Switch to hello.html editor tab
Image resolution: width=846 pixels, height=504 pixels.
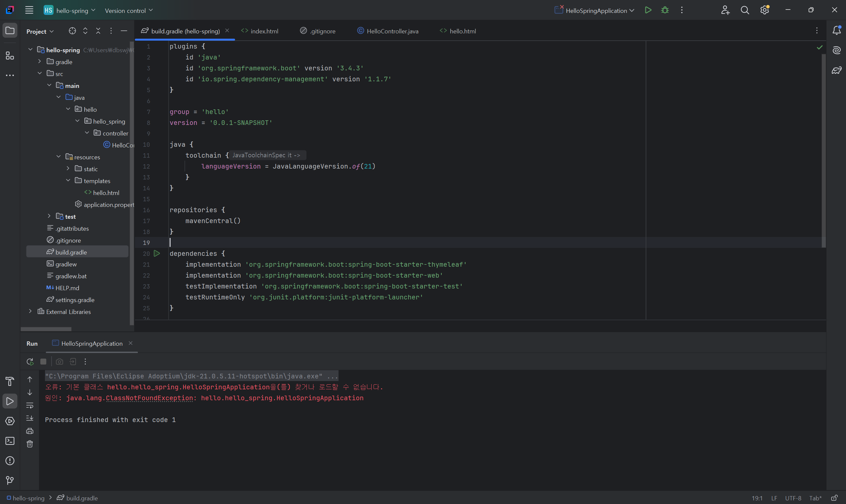coord(458,31)
